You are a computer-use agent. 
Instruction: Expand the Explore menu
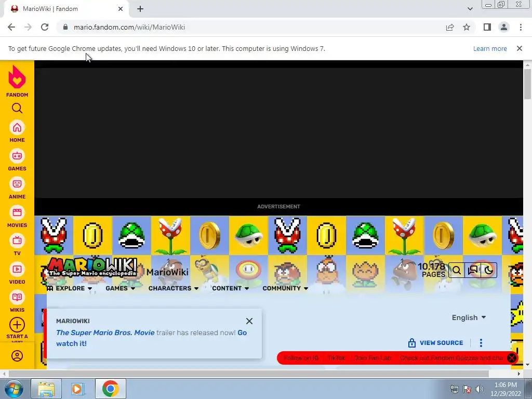pyautogui.click(x=69, y=288)
